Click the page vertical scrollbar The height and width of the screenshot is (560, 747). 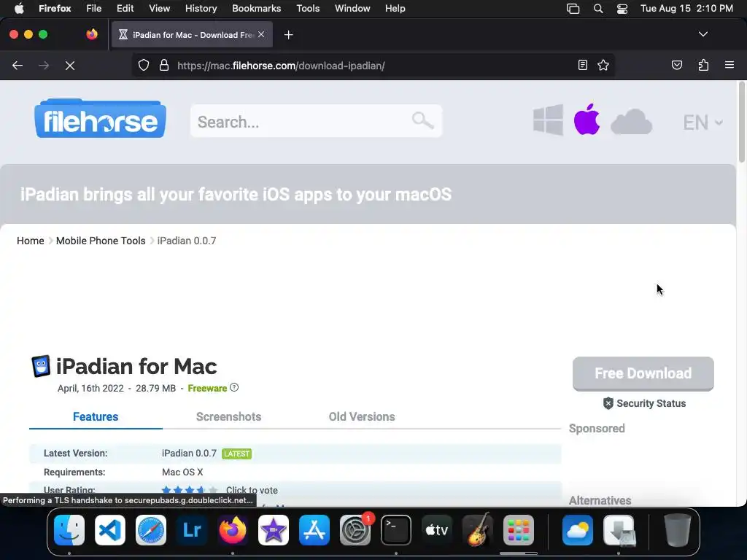coord(741,122)
